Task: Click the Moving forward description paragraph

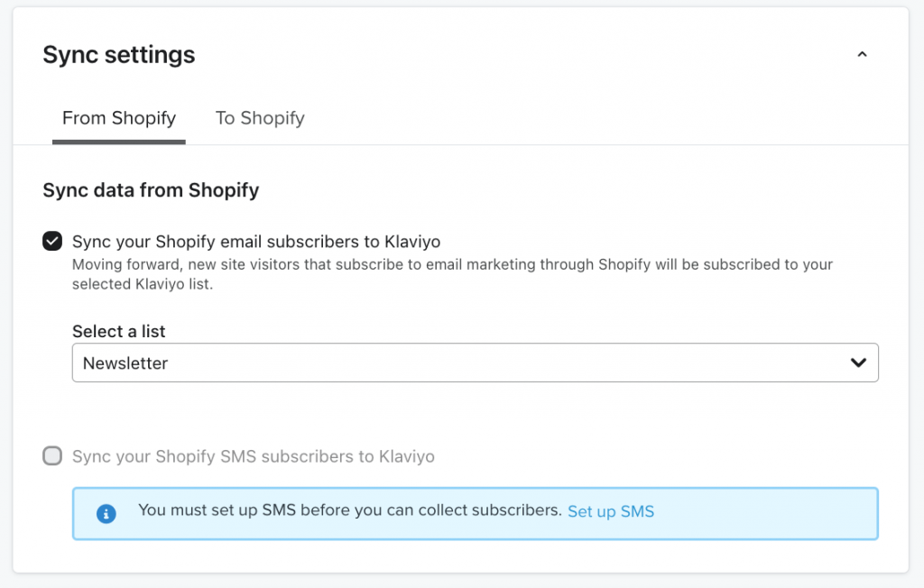Action: (452, 274)
